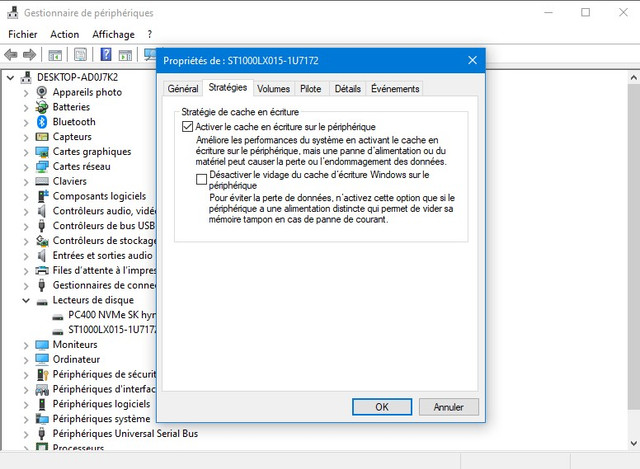Uncheck Activer le cache en écriture

coord(187,127)
